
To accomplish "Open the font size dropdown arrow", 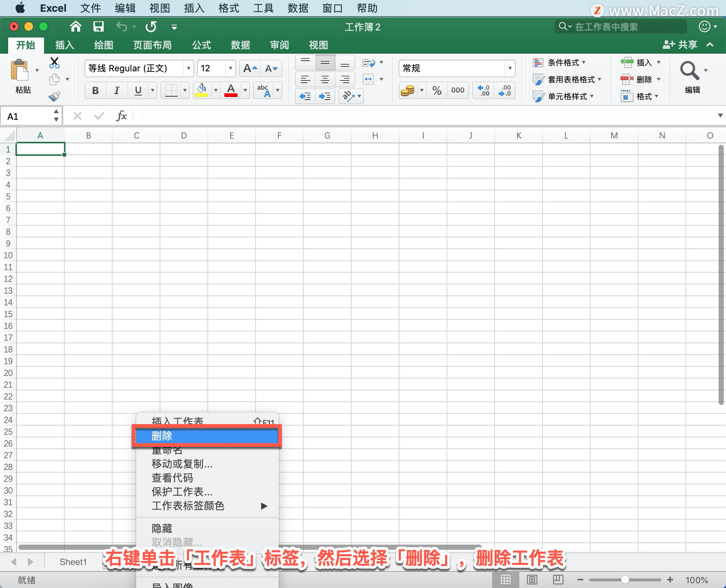I will (x=230, y=68).
